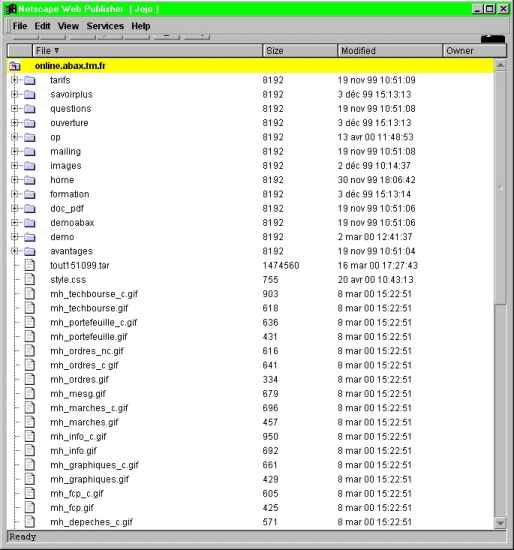Click the images folder icon
This screenshot has width=514, height=550.
pyautogui.click(x=30, y=166)
